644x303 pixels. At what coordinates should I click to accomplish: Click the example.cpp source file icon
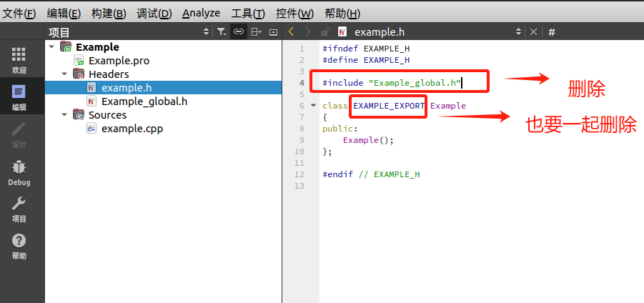pos(91,129)
